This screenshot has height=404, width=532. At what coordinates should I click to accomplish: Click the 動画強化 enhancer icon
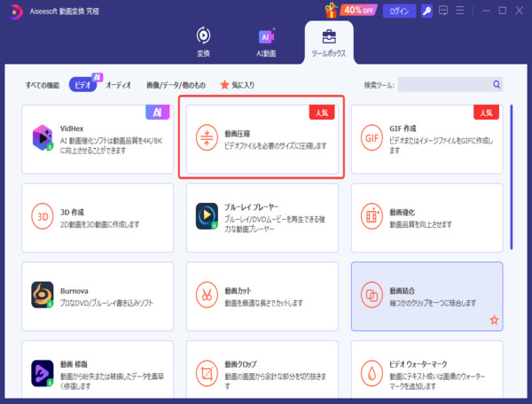coord(372,216)
